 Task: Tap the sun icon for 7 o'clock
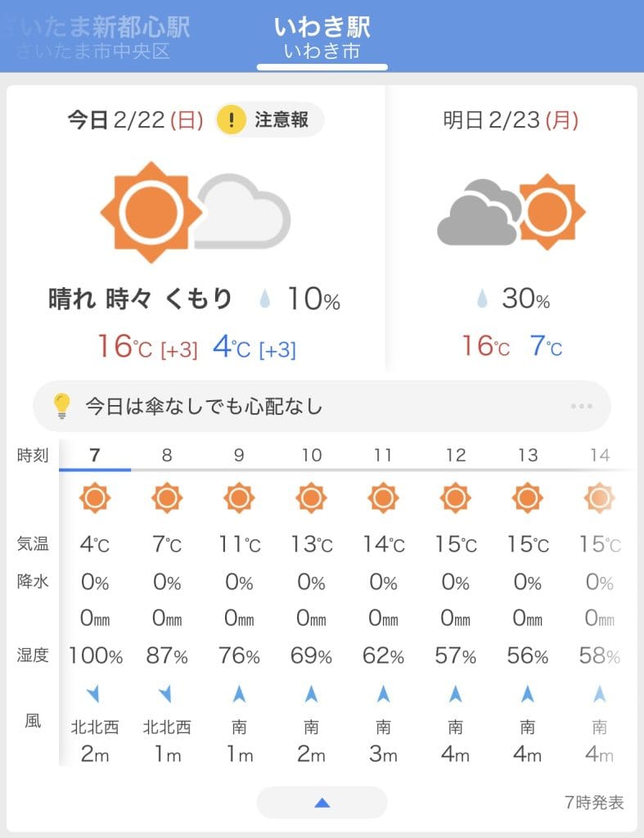tap(95, 498)
